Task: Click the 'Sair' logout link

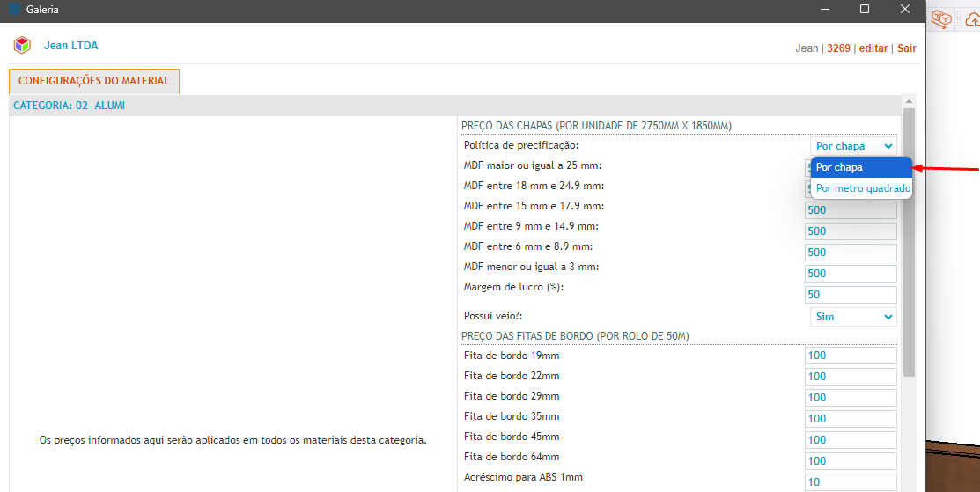Action: click(906, 48)
